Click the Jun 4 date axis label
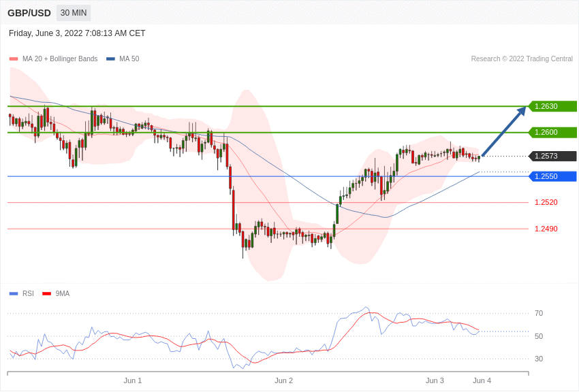 [x=482, y=380]
